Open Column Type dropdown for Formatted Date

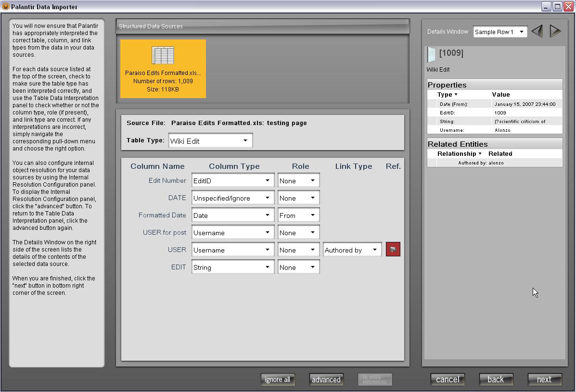coord(233,215)
